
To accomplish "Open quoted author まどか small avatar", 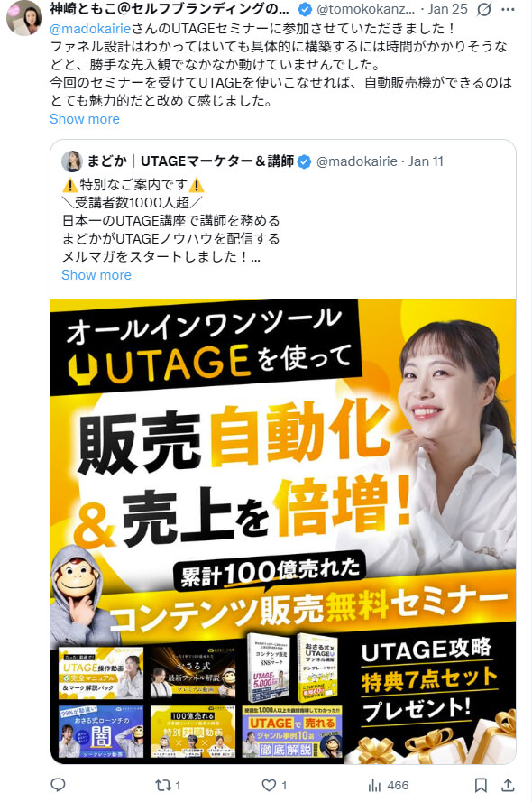I will coord(72,161).
